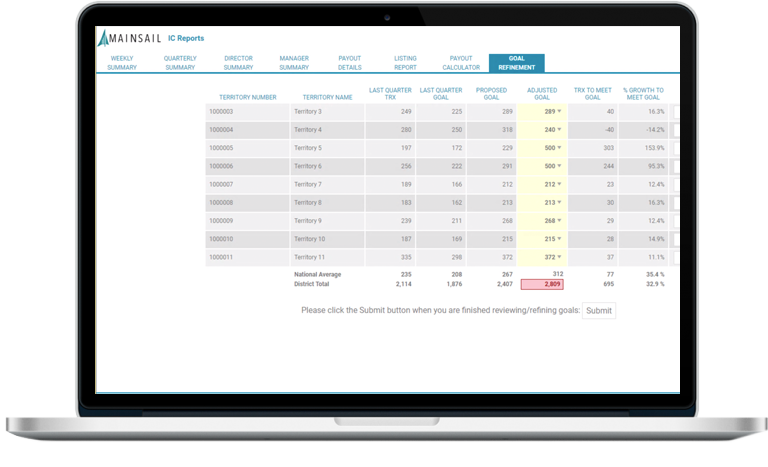Click the Adjusted Goal column header
This screenshot has height=467, width=768.
pyautogui.click(x=542, y=93)
